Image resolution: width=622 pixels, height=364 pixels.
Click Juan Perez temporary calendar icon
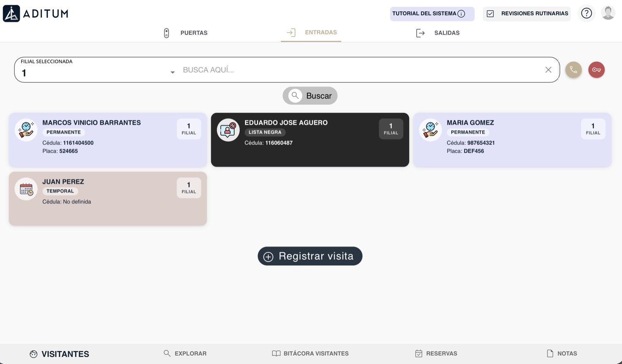tap(26, 189)
